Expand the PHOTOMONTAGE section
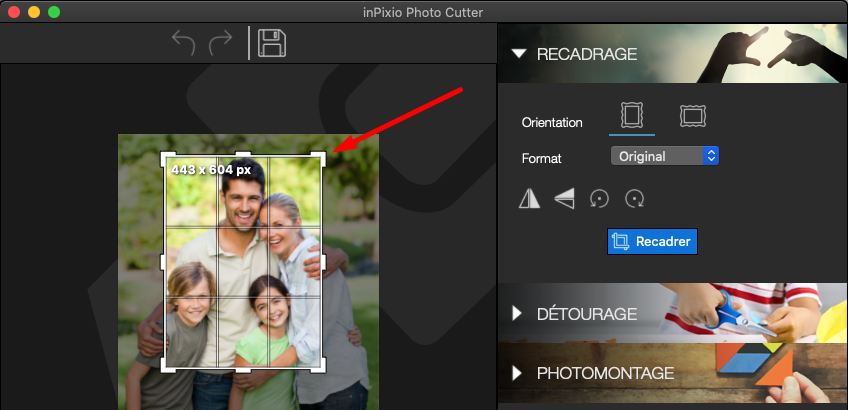 [x=517, y=373]
